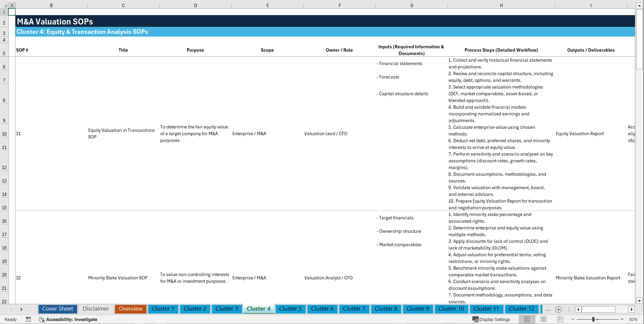Viewport: 644px width, 324px height.
Task: Select row 10 header
Action: (4, 133)
